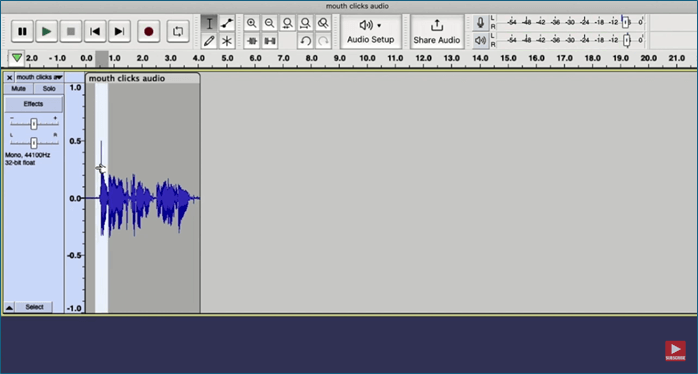
Task: Select the Envelope tool
Action: pos(227,24)
